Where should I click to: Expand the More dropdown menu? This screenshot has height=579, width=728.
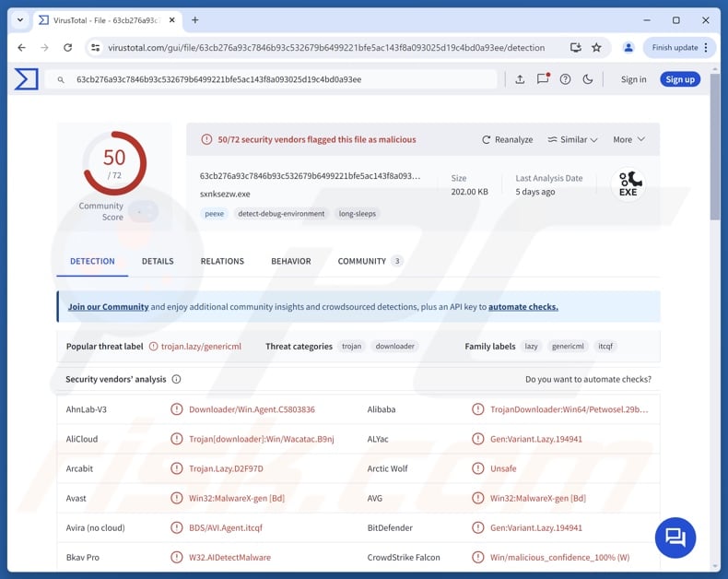[628, 139]
